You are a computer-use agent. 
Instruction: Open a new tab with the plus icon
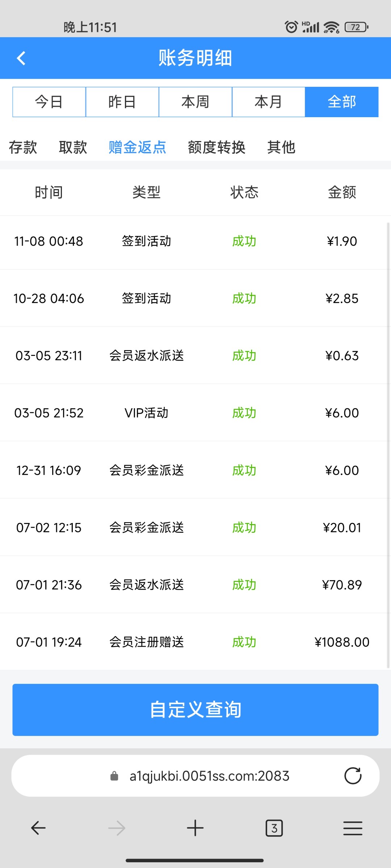[195, 828]
